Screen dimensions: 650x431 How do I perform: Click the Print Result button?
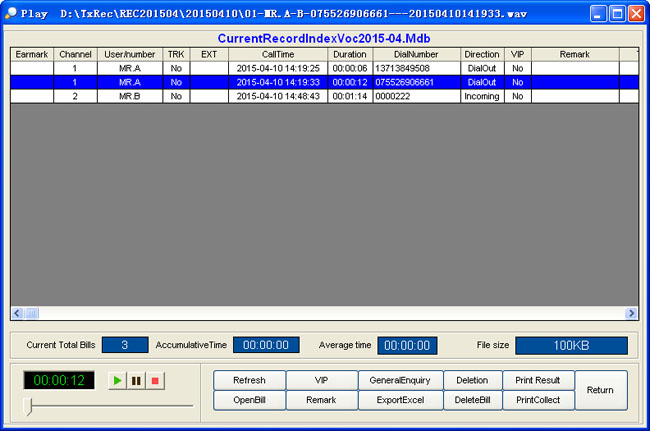pyautogui.click(x=538, y=380)
